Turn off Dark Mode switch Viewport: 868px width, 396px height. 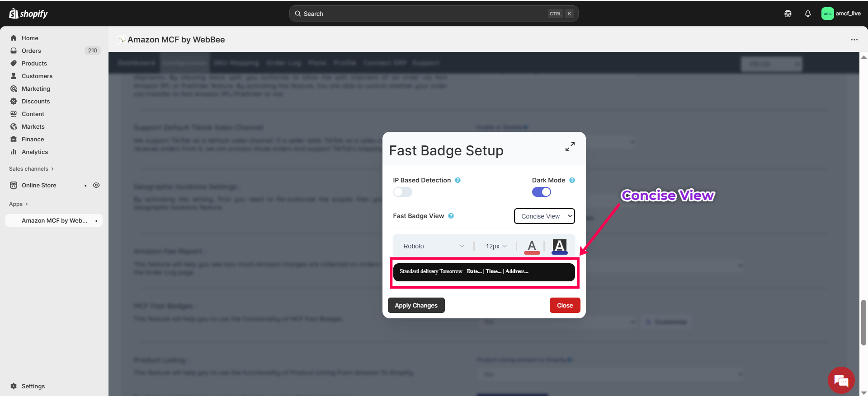pos(541,192)
